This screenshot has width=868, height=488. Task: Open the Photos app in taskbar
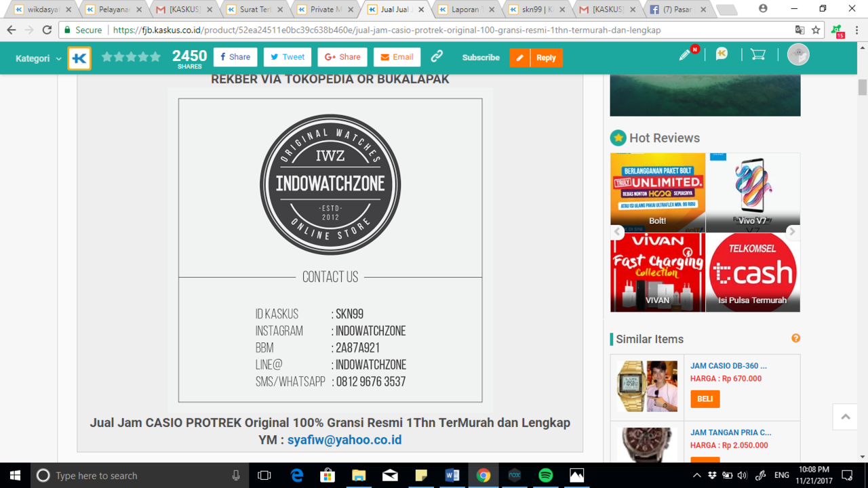(576, 475)
